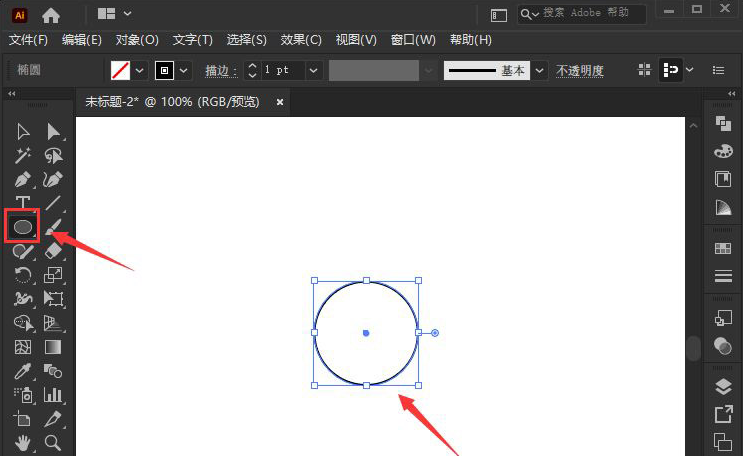
Task: Click the fill none color swatch
Action: (x=120, y=71)
